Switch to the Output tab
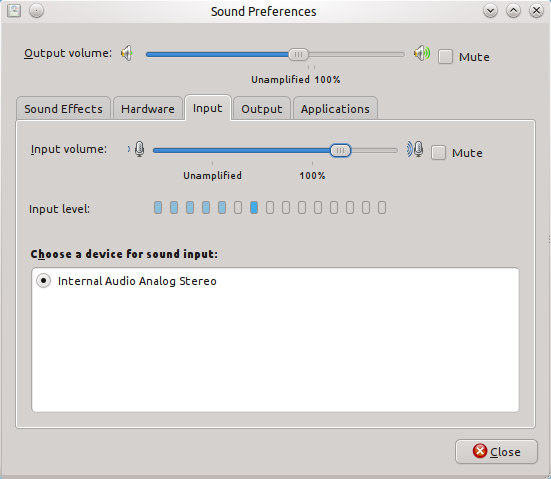The image size is (551, 479). click(262, 109)
